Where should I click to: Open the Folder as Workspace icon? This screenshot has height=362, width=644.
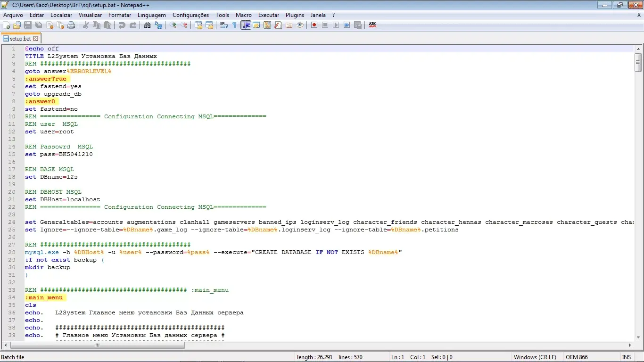point(289,25)
